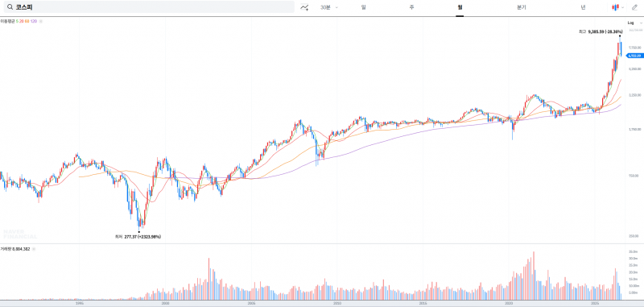Click the 250.00 price axis label
Viewport: 644px width, 307px height.
tap(634, 236)
